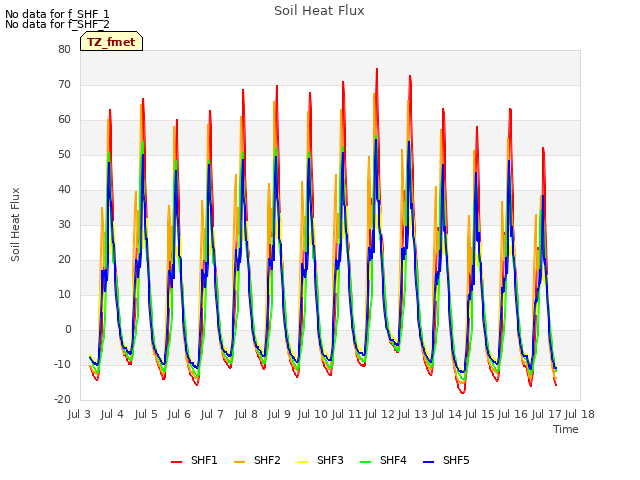640x480 pixels.
Task: Click the 60 y-axis tick label
Action: pos(64,120)
